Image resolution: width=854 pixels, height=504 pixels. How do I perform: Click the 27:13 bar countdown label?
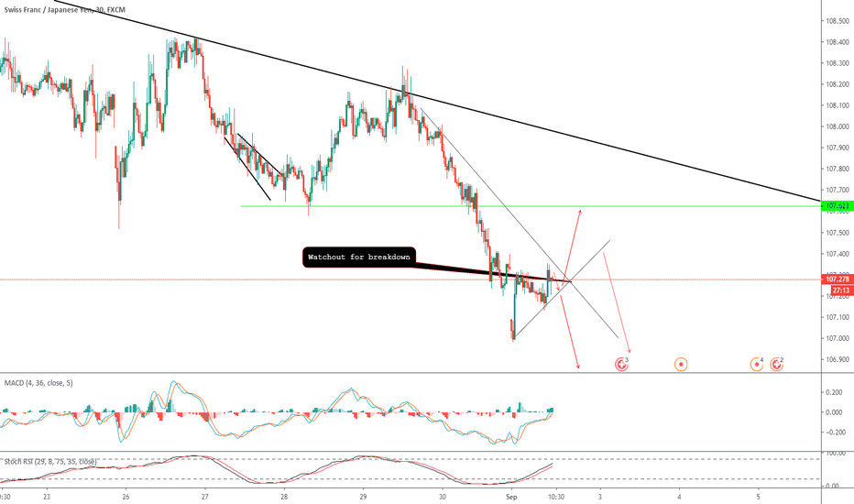841,290
